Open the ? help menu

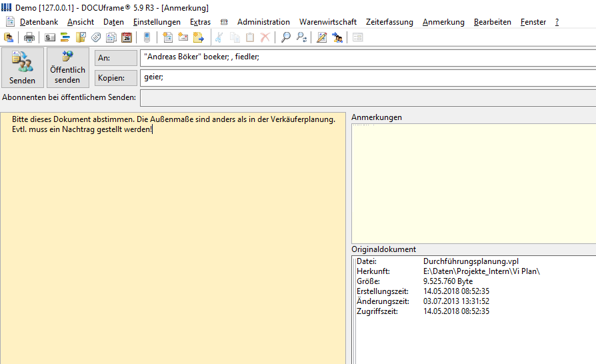(x=557, y=22)
